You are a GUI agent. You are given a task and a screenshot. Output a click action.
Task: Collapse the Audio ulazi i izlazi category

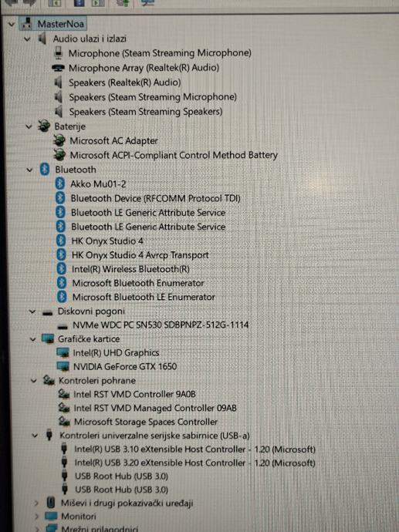28,39
